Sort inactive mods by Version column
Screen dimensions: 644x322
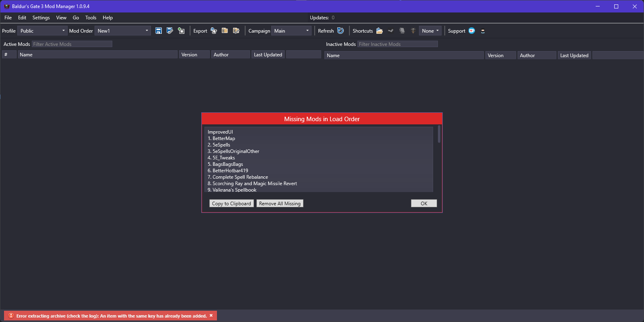click(x=501, y=55)
